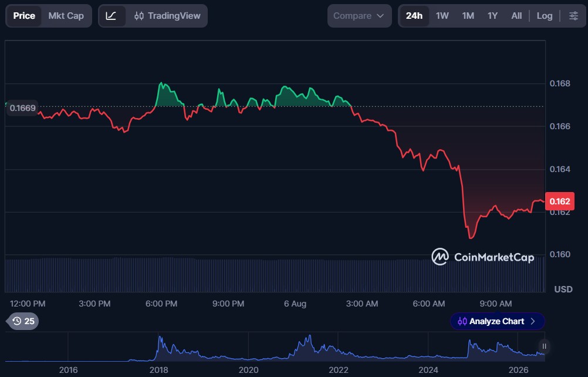Select the Mkt Cap tab

coord(66,16)
